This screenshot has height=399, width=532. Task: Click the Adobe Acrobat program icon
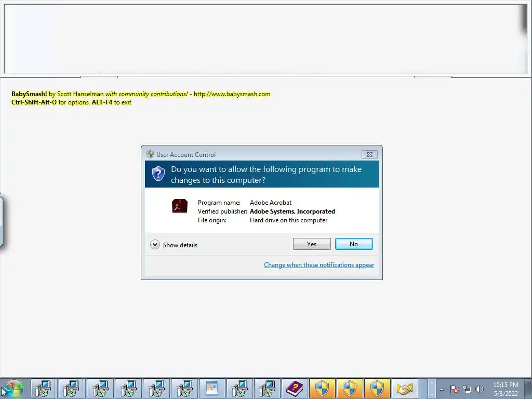(x=179, y=206)
